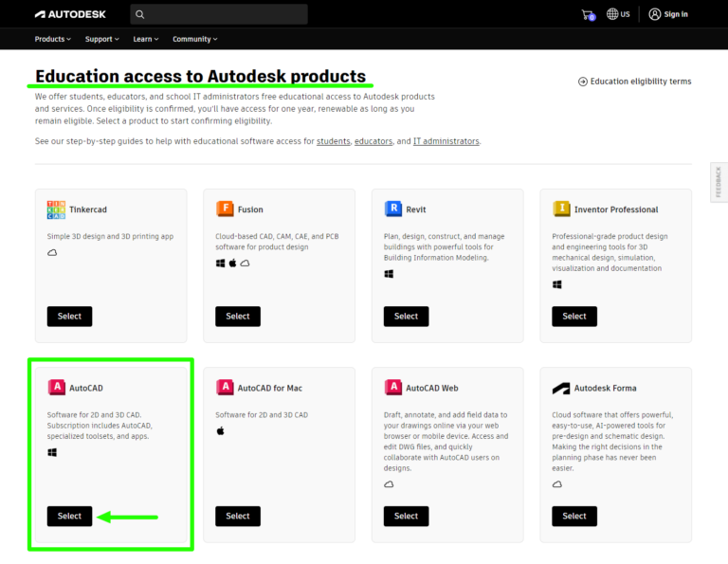Click the Windows icon in Fusion card
The height and width of the screenshot is (564, 728).
pos(221,264)
